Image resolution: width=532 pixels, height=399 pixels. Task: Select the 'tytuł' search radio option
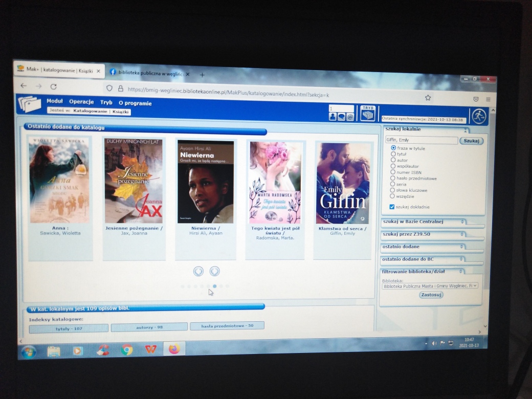393,154
